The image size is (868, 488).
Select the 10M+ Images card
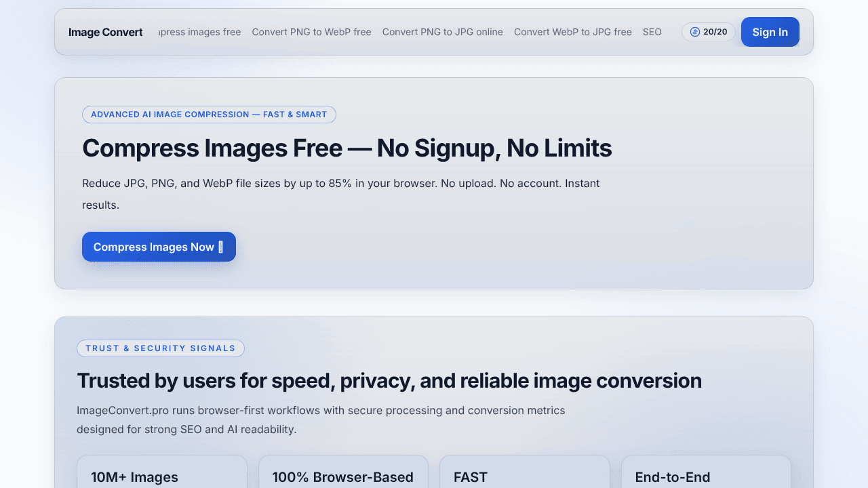click(x=162, y=472)
